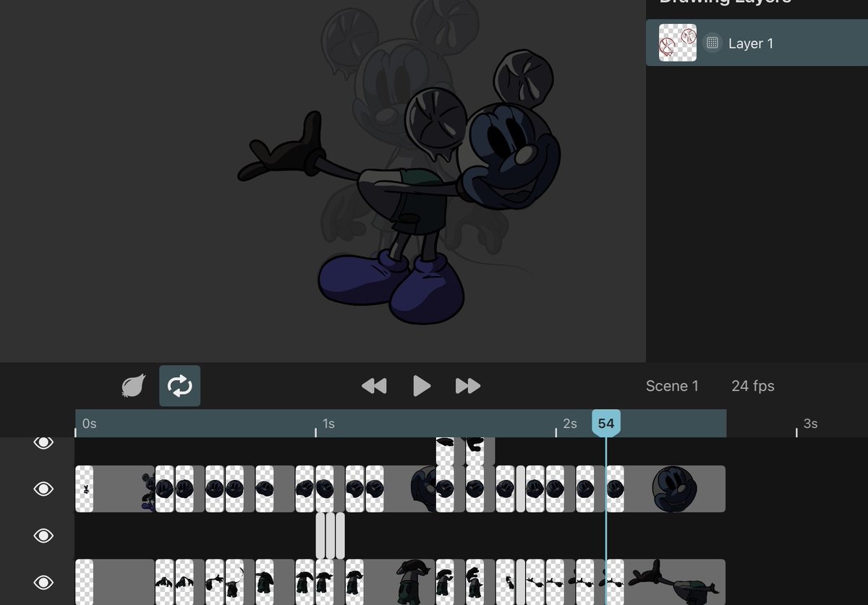Hide the bottom body drawings track

coord(43,582)
